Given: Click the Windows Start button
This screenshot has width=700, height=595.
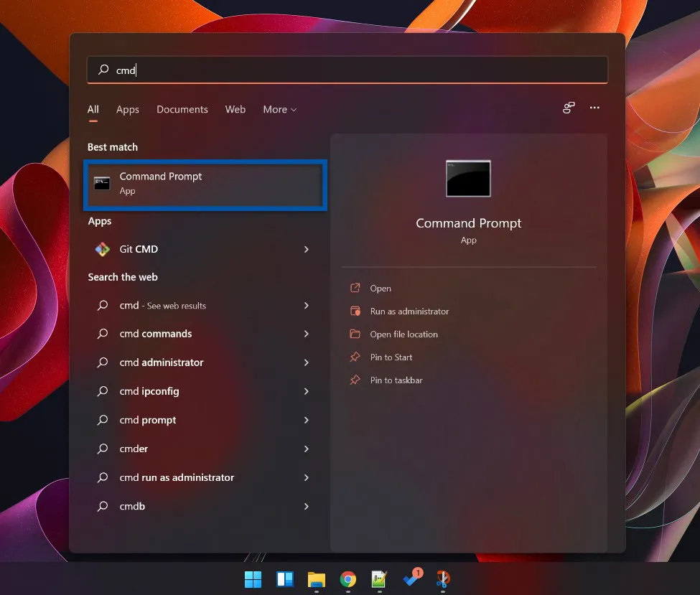Looking at the screenshot, I should [253, 579].
